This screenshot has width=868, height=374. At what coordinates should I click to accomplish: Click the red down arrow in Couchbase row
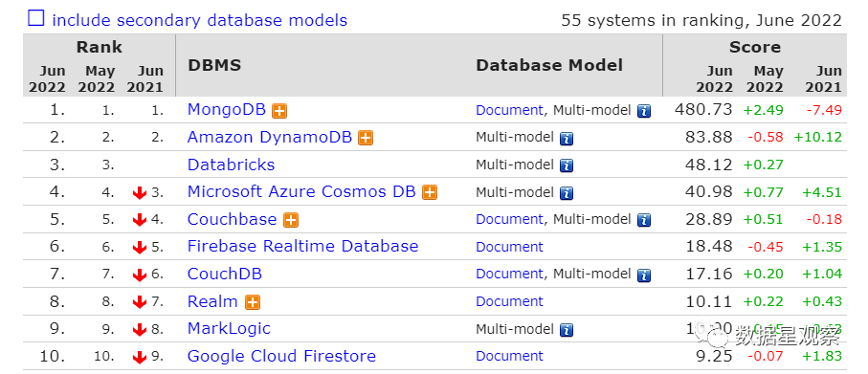point(140,220)
